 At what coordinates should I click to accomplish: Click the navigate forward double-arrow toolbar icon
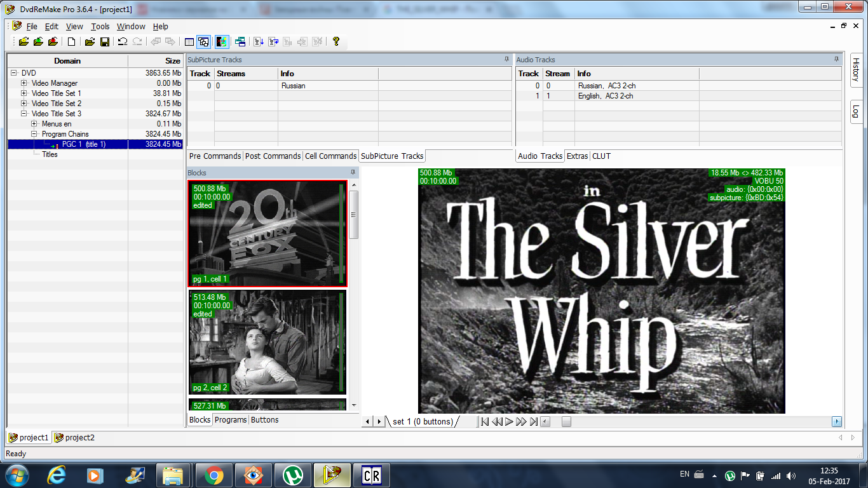pyautogui.click(x=170, y=42)
